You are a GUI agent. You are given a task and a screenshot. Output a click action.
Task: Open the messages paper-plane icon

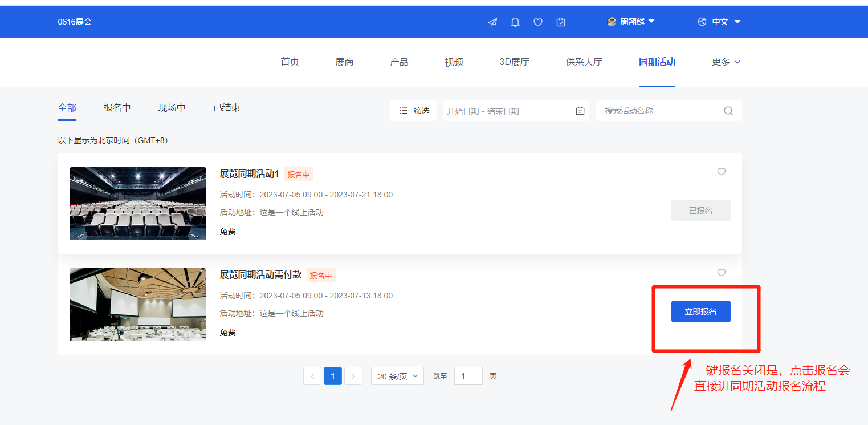(492, 22)
